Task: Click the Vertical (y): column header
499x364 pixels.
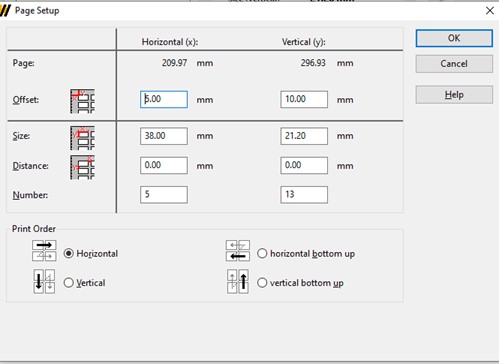Action: 304,42
